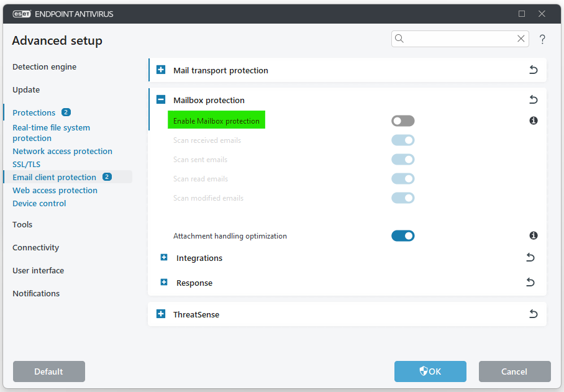The height and width of the screenshot is (392, 564).
Task: Revert Mailbox protection section to default
Action: point(533,99)
